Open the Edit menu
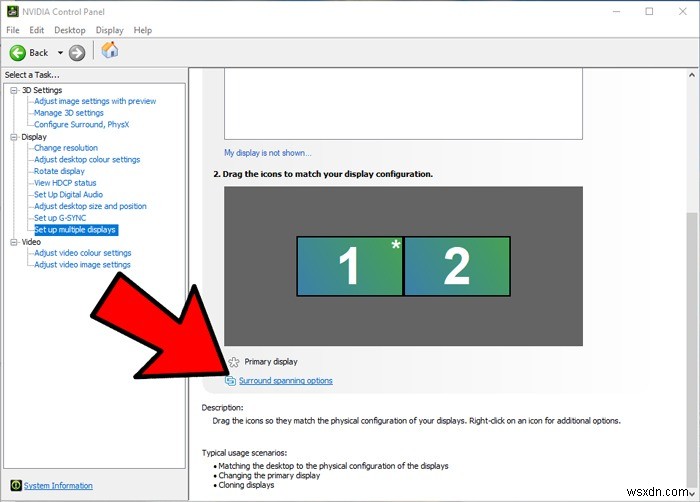The image size is (700, 502). 37,30
